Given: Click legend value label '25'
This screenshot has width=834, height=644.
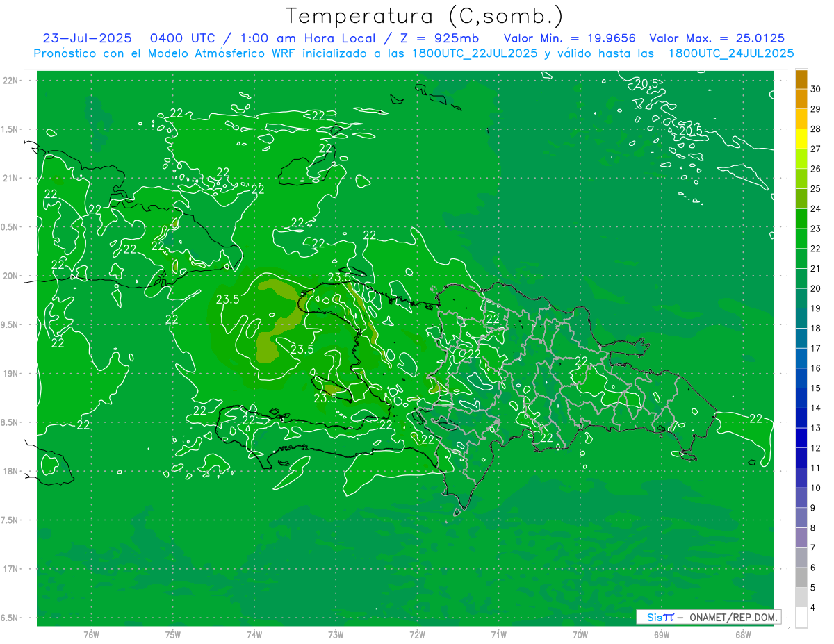Looking at the screenshot, I should click(x=816, y=189).
